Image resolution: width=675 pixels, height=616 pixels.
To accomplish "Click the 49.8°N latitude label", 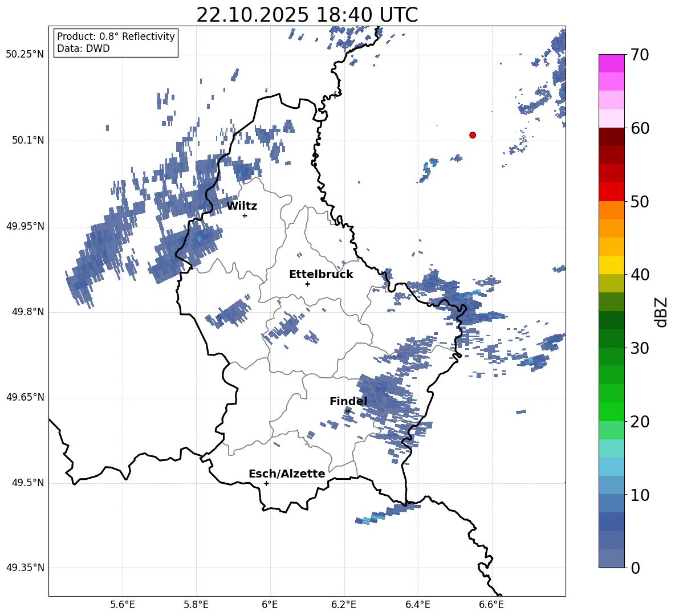I will tap(28, 312).
